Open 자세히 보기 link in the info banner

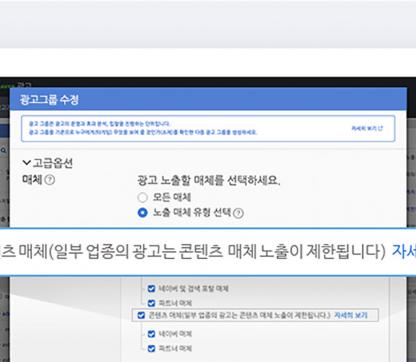point(367,128)
